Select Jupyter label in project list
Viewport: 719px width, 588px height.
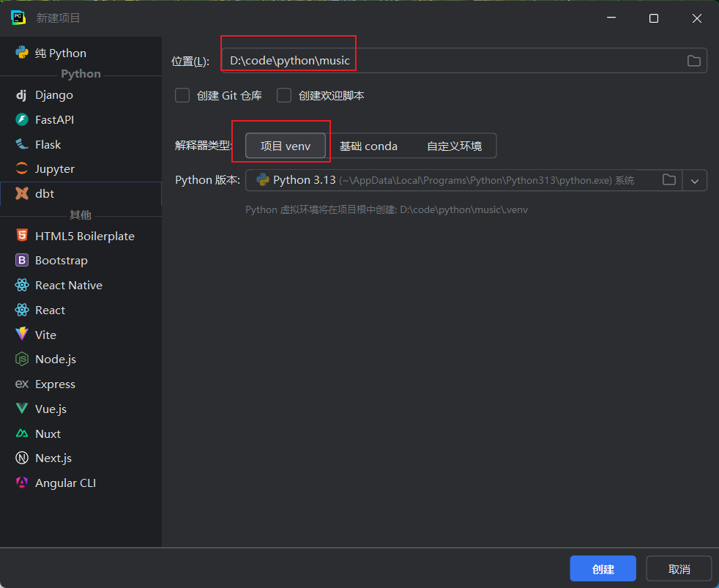[x=55, y=169]
